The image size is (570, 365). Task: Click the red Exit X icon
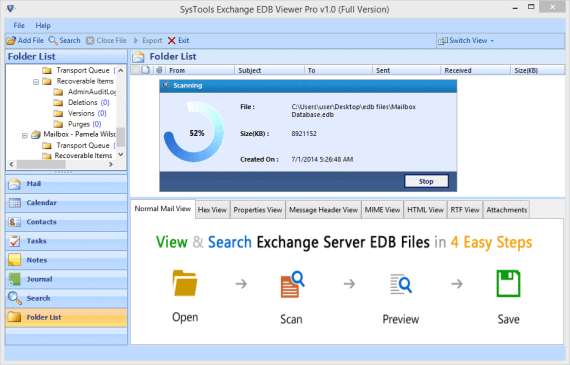171,40
